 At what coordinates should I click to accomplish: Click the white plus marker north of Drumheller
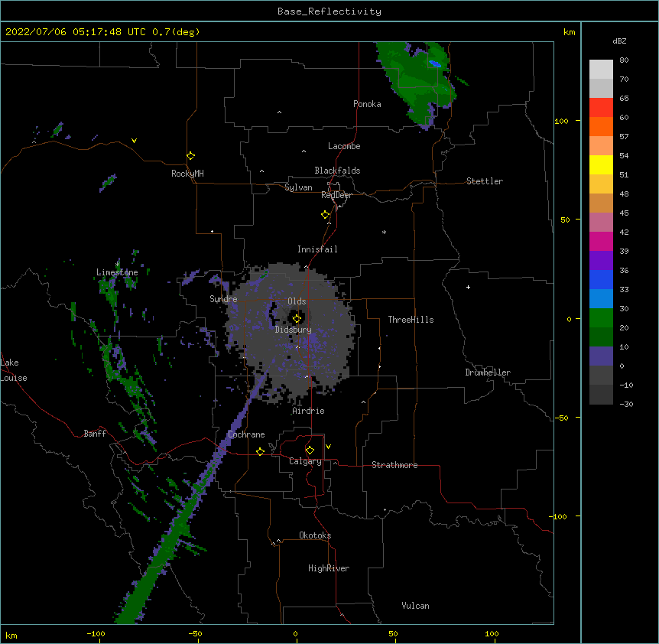(x=468, y=287)
